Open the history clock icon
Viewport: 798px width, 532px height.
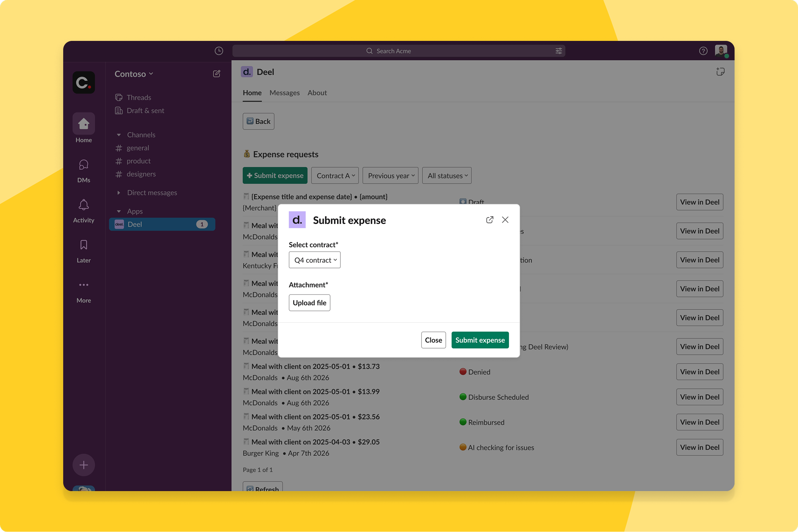pyautogui.click(x=219, y=51)
